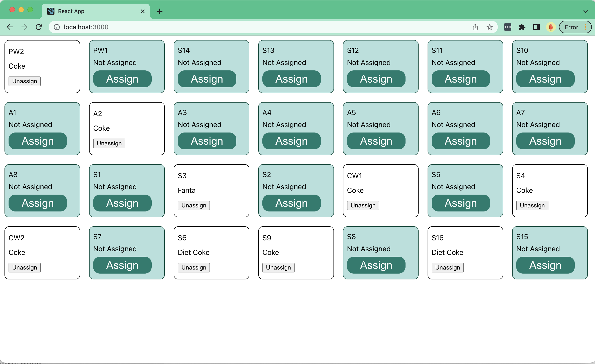The height and width of the screenshot is (364, 595).
Task: Unassign Coke from A2
Action: pyautogui.click(x=109, y=143)
